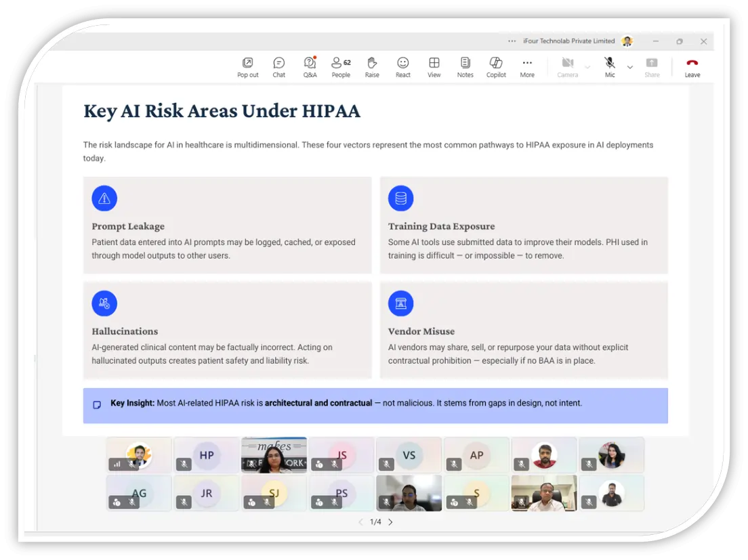Toggle the Camera on or off
Screen dimensions: 748x560
click(x=567, y=66)
